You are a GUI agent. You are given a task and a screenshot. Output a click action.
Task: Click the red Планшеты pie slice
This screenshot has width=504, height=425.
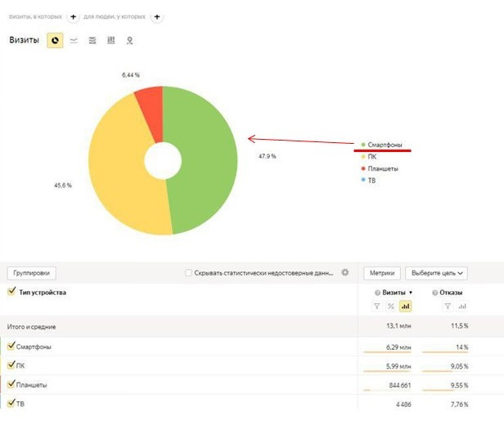click(151, 110)
